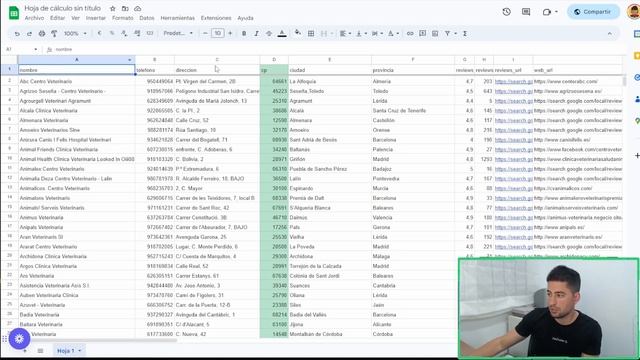
Task: Open the zoom 100% dropdown
Action: click(x=75, y=33)
